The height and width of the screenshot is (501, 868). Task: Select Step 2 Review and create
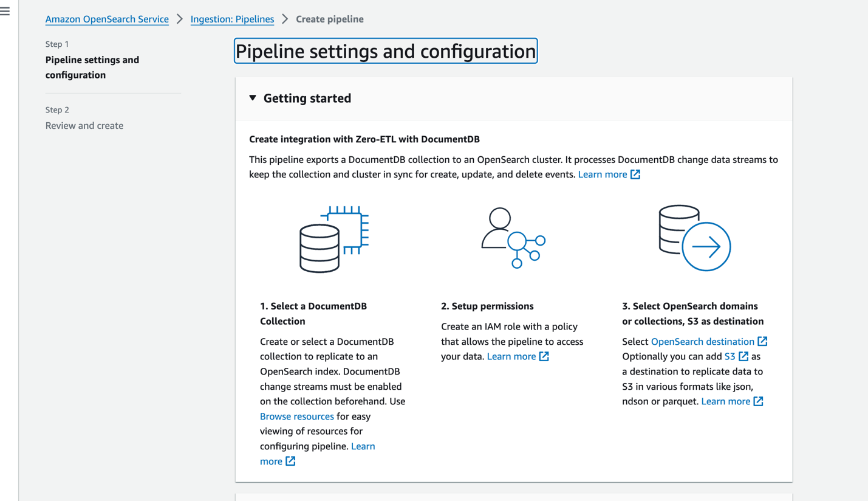click(84, 126)
